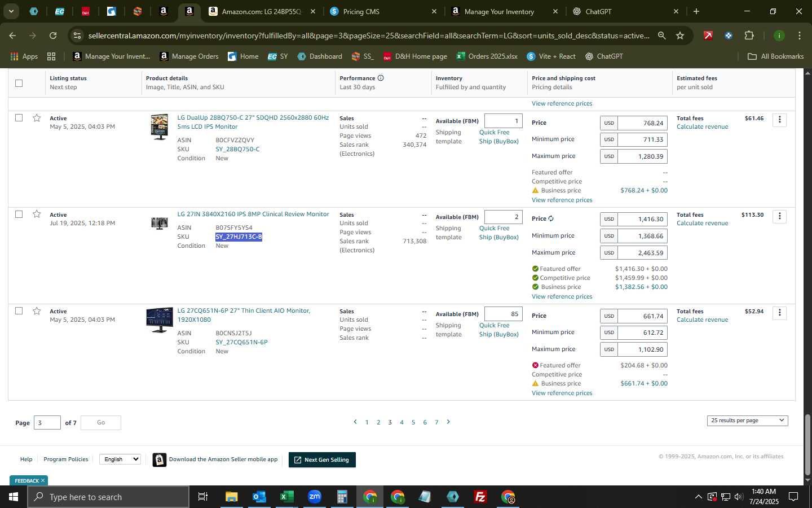The image size is (812, 508).
Task: Open the Manage Orders bookmark
Action: [x=189, y=56]
